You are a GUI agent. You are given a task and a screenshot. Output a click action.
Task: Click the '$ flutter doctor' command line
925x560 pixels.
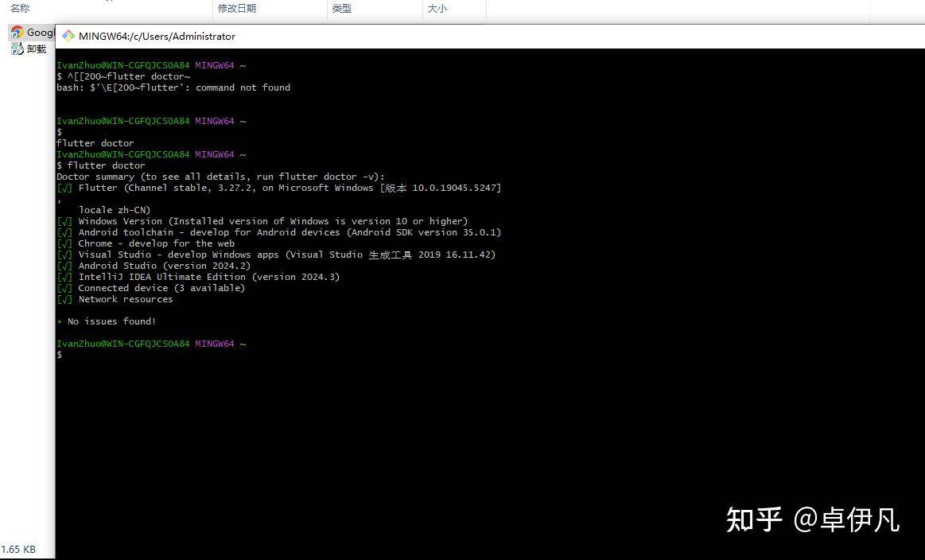point(101,165)
